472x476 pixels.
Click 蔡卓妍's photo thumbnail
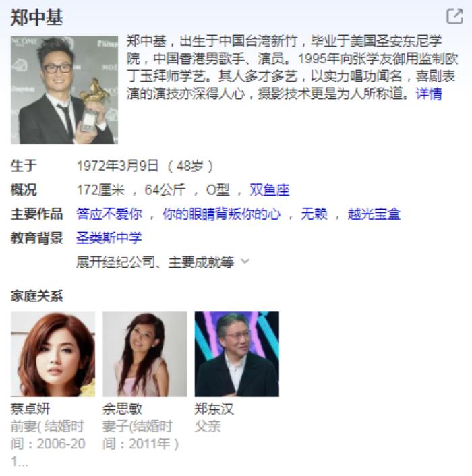point(53,354)
